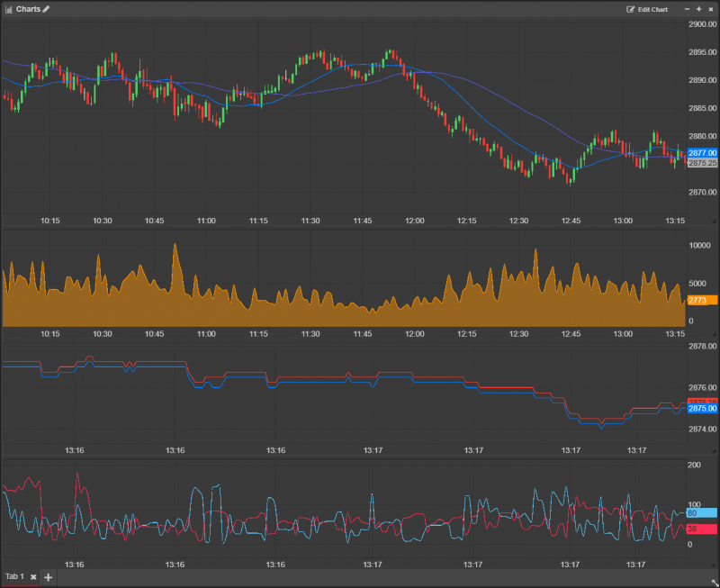Click the red 38 indicator label
The image size is (720, 588).
[x=700, y=529]
